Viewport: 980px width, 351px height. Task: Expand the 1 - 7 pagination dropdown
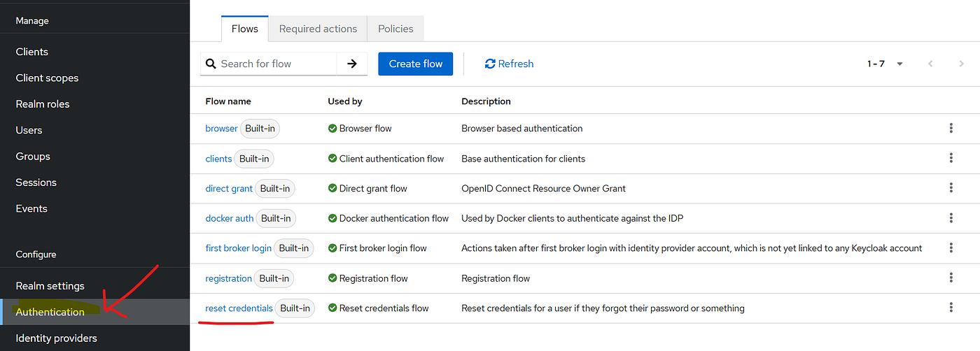pyautogui.click(x=885, y=64)
